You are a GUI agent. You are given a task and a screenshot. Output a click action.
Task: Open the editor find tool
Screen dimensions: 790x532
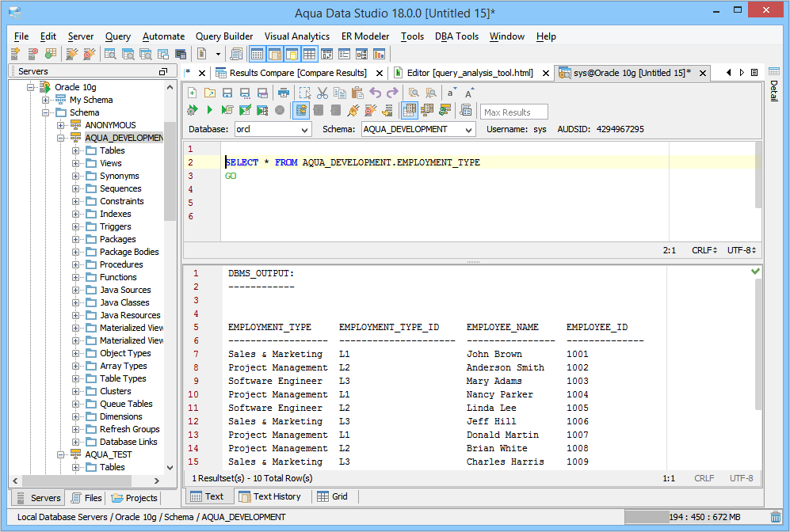coord(415,93)
